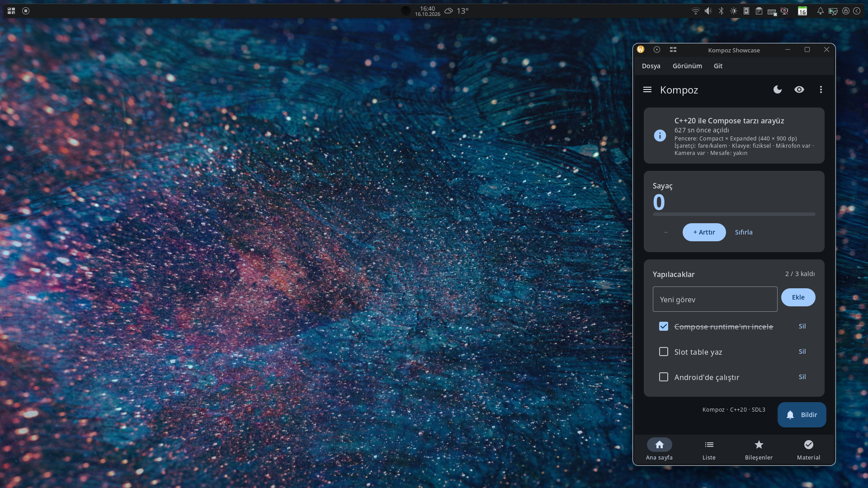
Task: Open the Dosya menu
Action: pos(651,66)
